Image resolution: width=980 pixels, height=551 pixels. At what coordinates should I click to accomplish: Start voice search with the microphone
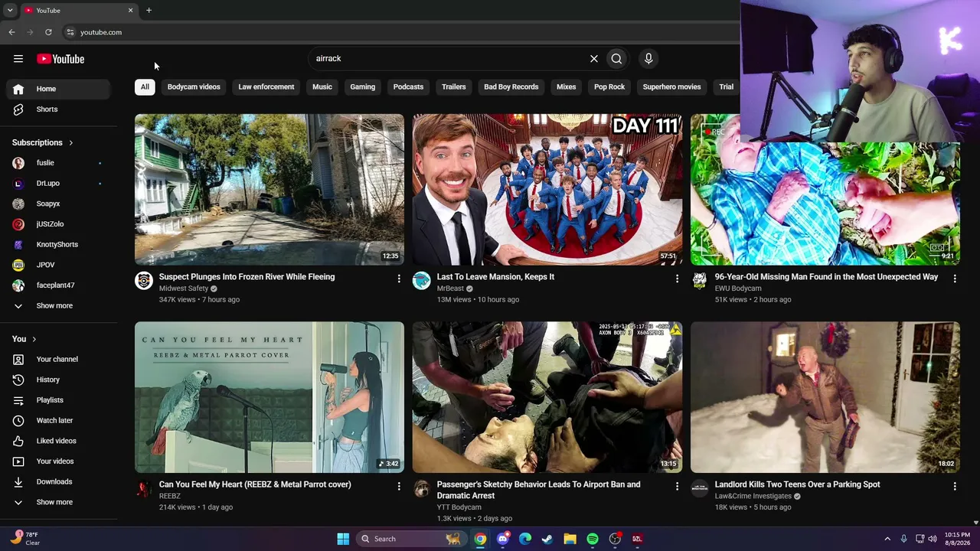pyautogui.click(x=648, y=59)
